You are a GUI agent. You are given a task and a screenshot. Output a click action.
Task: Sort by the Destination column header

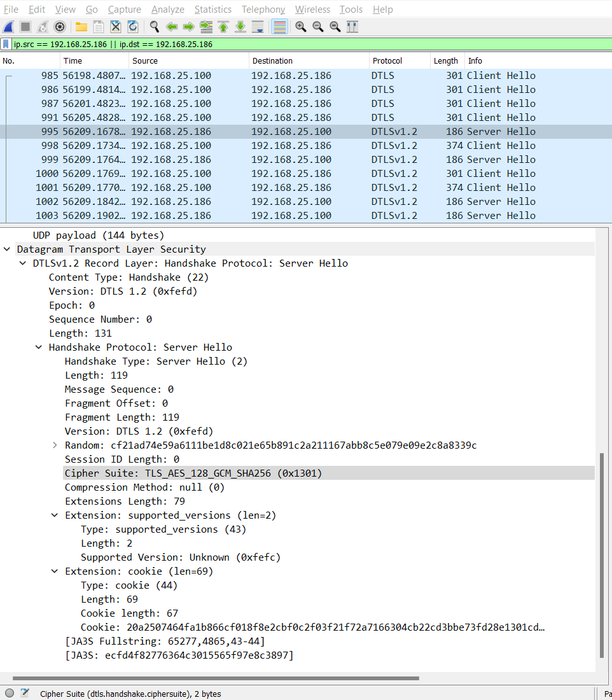point(309,60)
